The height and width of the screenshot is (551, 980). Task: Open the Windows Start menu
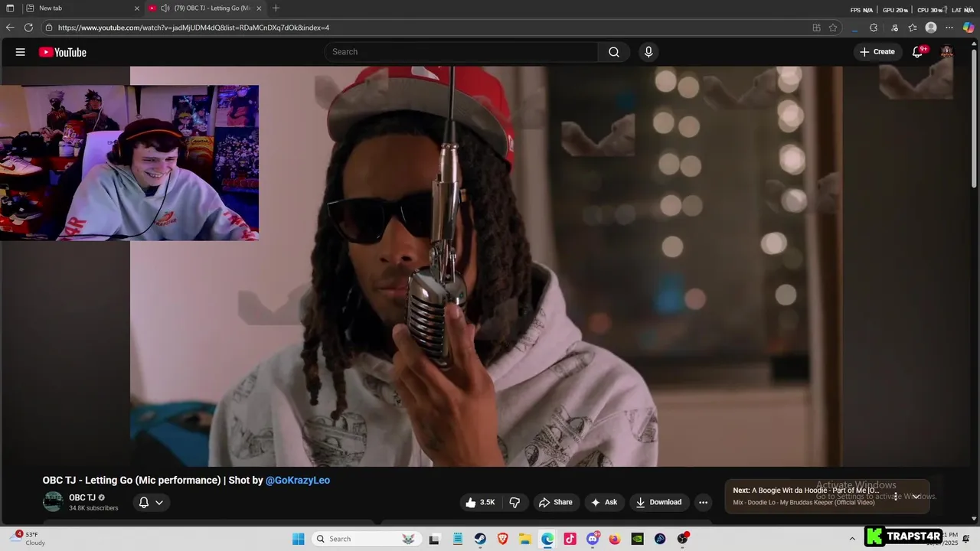pyautogui.click(x=299, y=539)
